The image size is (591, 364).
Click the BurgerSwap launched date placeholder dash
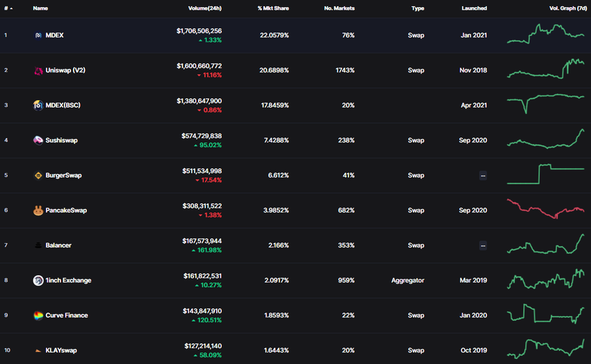point(483,176)
